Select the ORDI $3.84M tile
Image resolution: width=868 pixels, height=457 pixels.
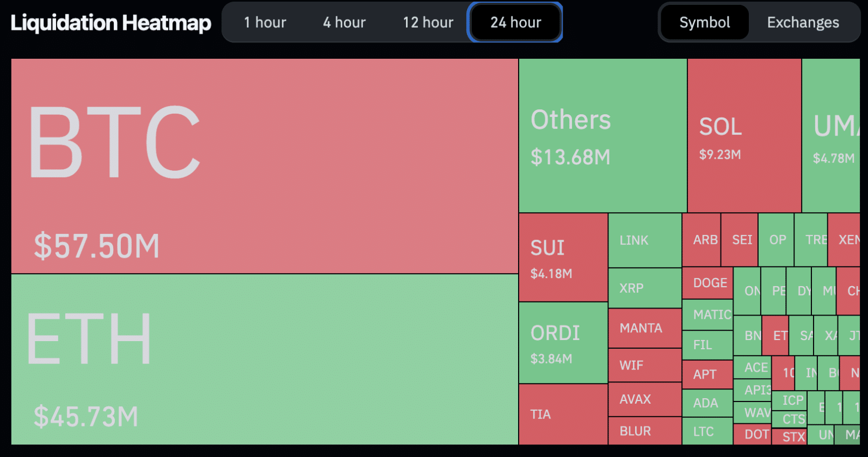pyautogui.click(x=563, y=343)
